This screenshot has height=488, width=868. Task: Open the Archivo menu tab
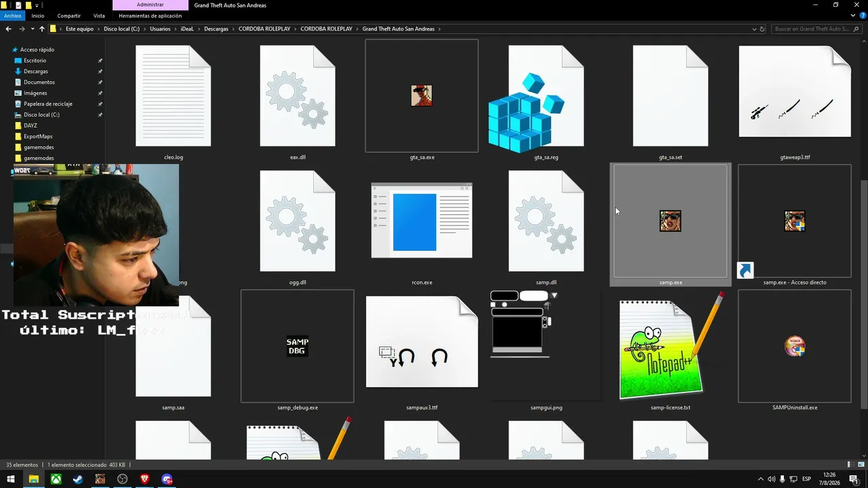coord(13,16)
